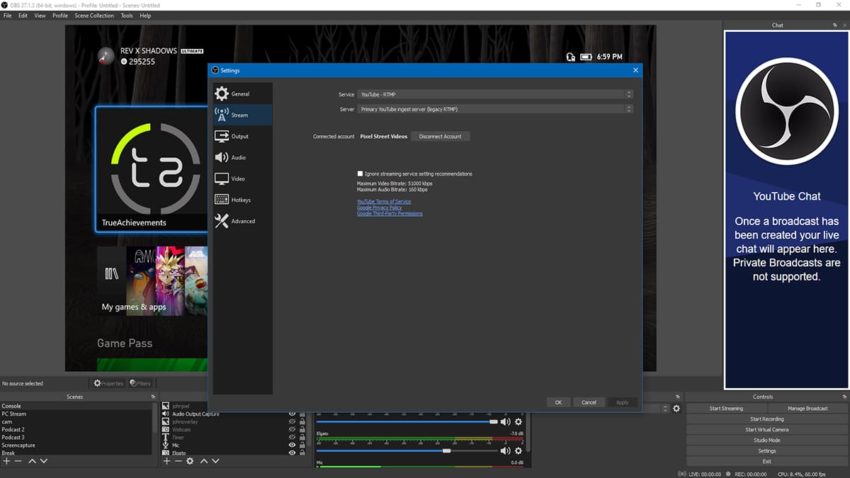Open Google Privacy Policy link
Screen dimensions: 850x478
click(379, 208)
